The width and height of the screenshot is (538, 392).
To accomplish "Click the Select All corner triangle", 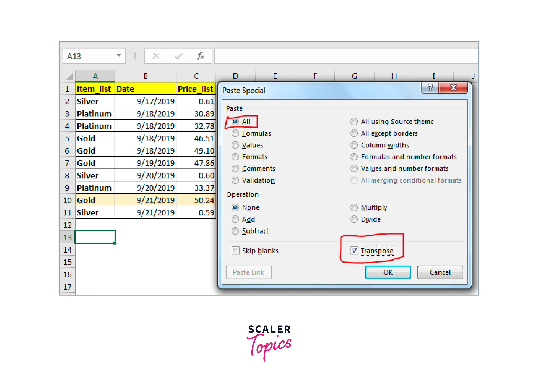I will [x=69, y=76].
